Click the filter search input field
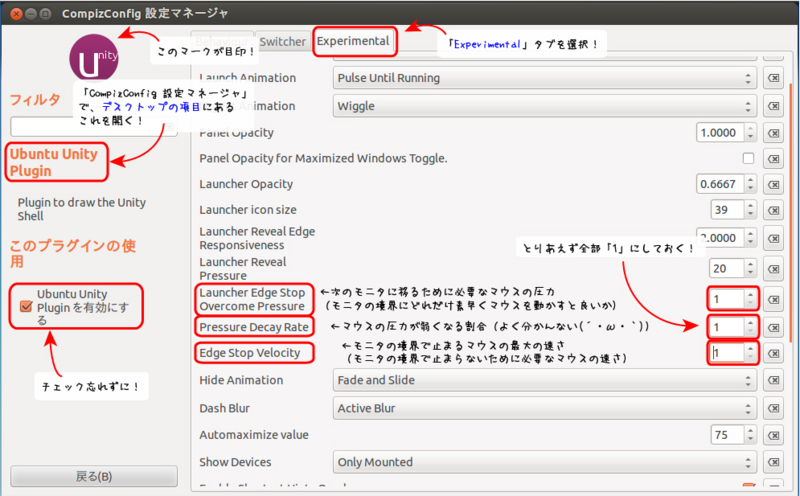This screenshot has height=496, width=800. [94, 126]
